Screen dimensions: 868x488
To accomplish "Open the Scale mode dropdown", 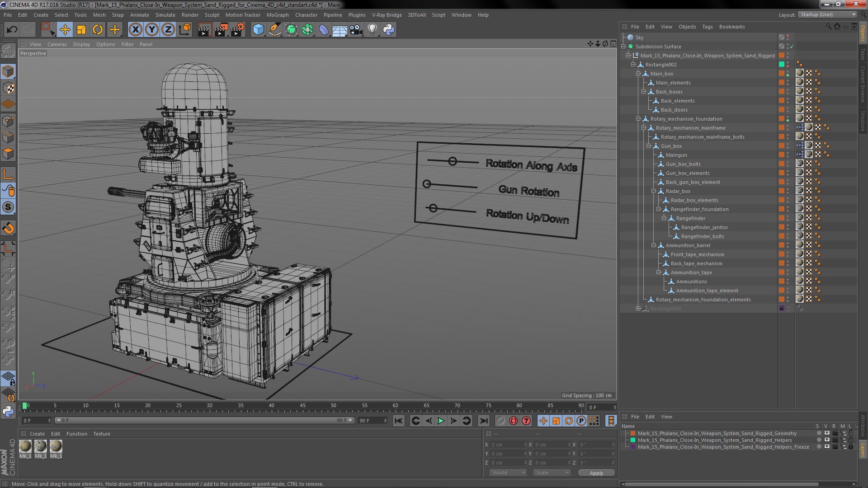I will pos(552,473).
